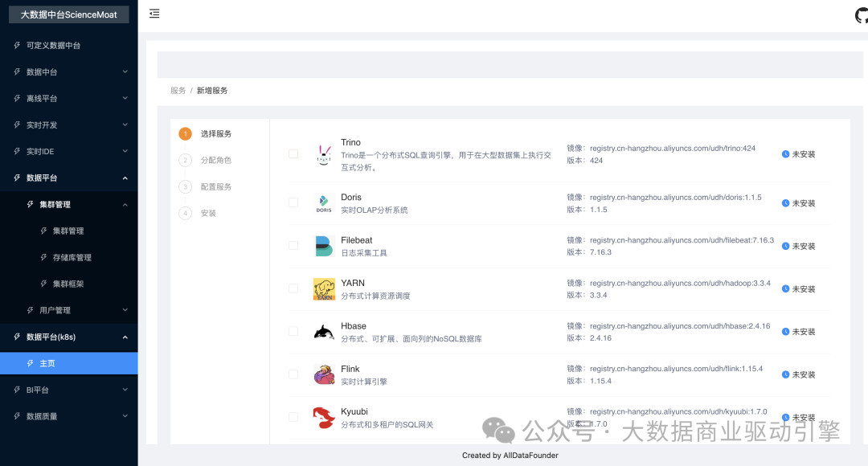
Task: Click the YARN elephant logo
Action: tap(323, 289)
